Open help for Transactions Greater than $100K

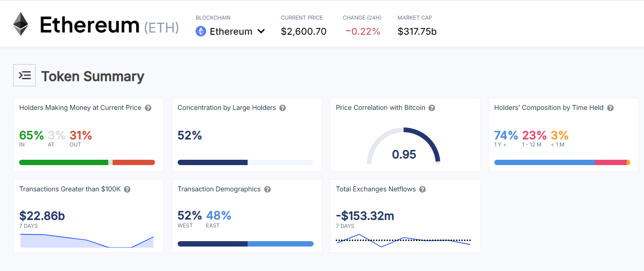point(127,190)
